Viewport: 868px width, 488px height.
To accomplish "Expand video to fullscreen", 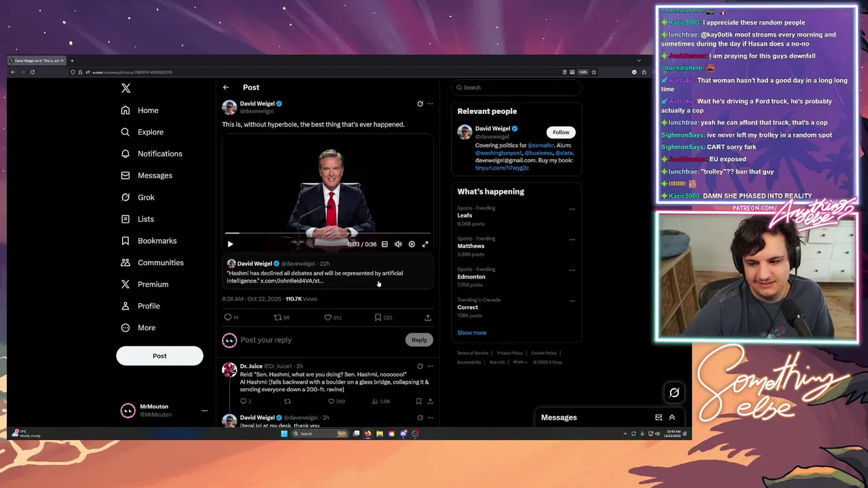I will (425, 244).
